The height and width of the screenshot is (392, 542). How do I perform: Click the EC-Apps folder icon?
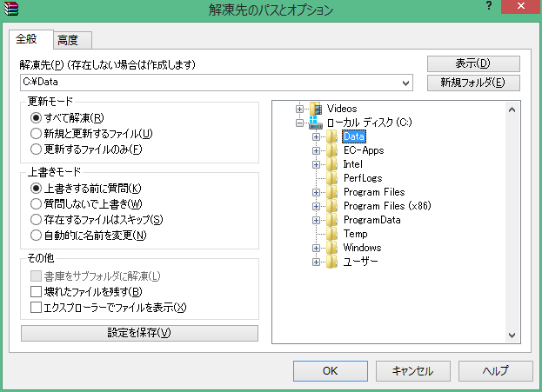[x=332, y=150]
